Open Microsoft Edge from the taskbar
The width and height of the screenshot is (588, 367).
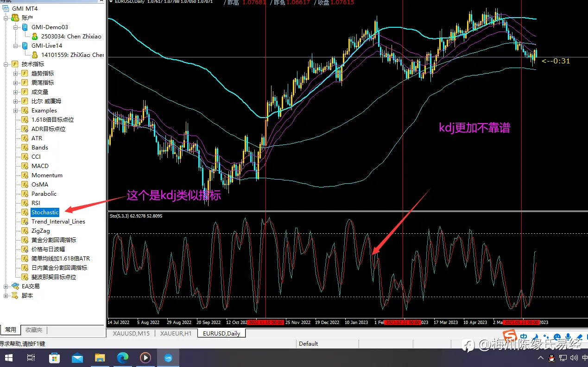[123, 358]
